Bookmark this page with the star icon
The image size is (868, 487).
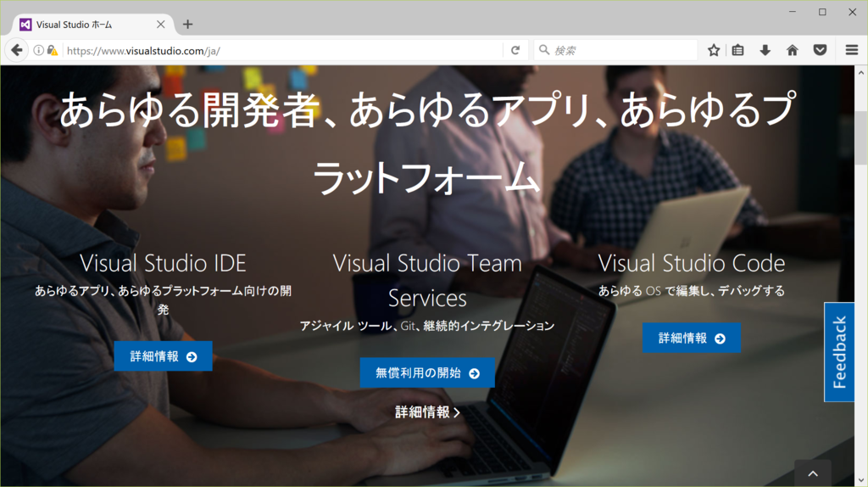point(714,50)
